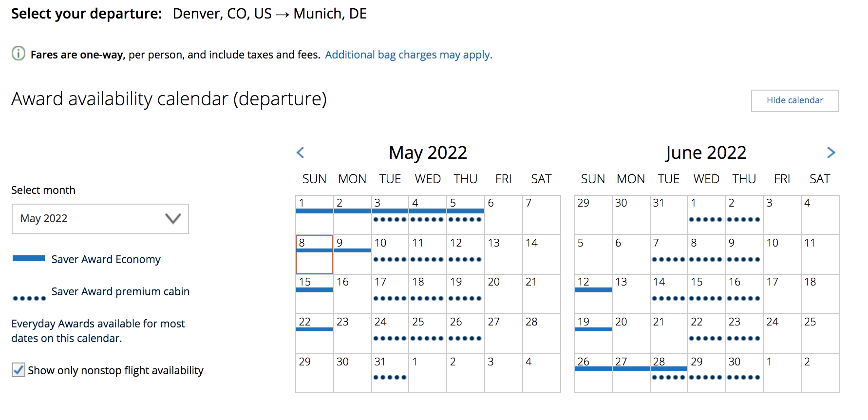Screen dimensions: 868x420
Task: Choose May 18 on the calendar
Action: (427, 293)
